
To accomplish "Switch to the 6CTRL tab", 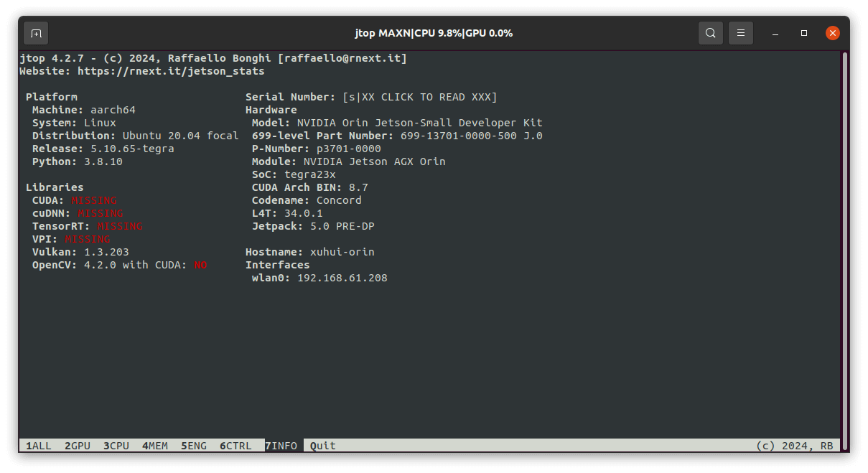I will pyautogui.click(x=236, y=446).
